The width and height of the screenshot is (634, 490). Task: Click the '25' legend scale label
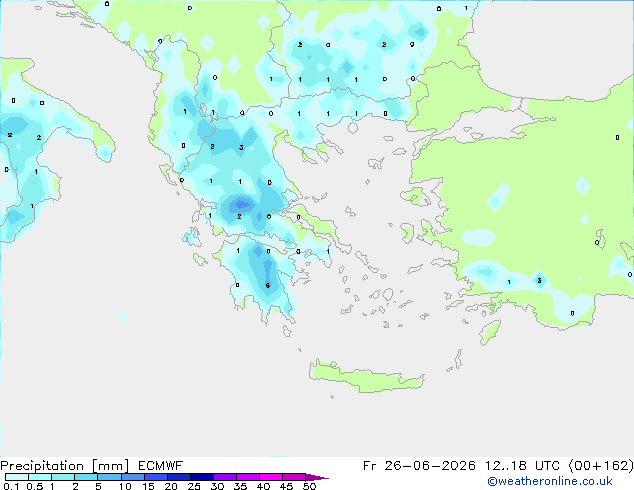pyautogui.click(x=194, y=486)
